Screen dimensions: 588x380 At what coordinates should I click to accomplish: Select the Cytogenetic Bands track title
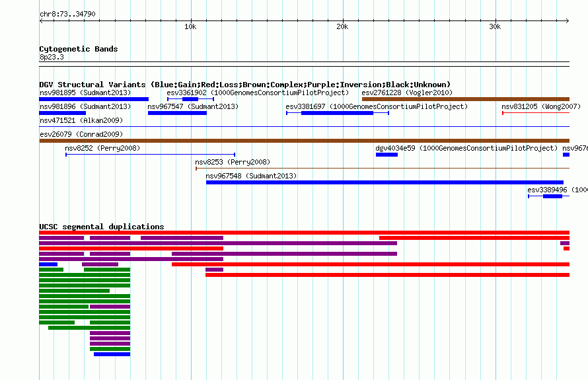79,49
